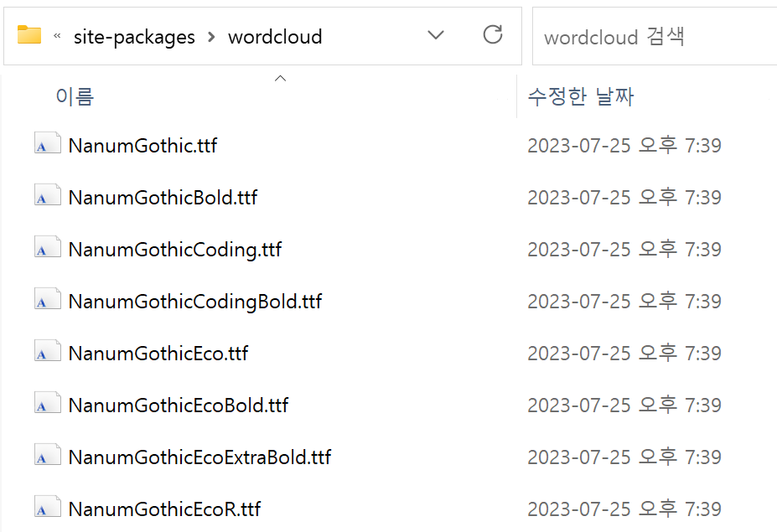Open the chevron between site-packages and wordcloud
Screen dimensions: 777x532
[x=211, y=36]
